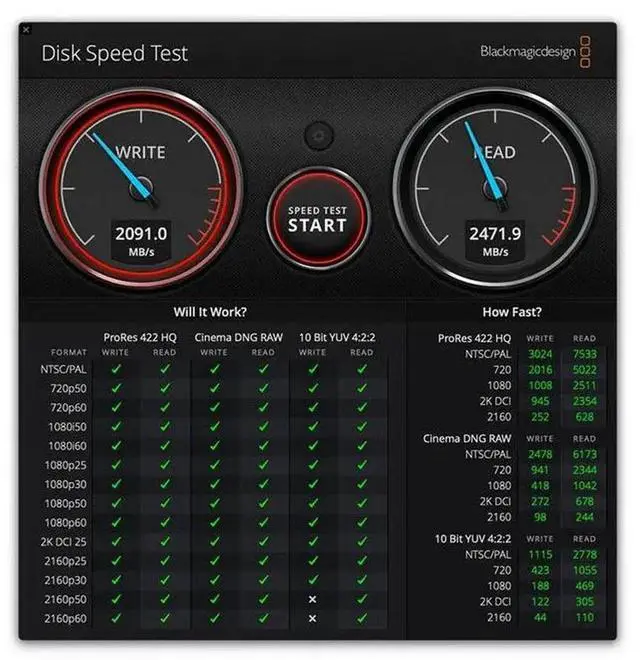Start the speed test with the START button

(x=318, y=219)
